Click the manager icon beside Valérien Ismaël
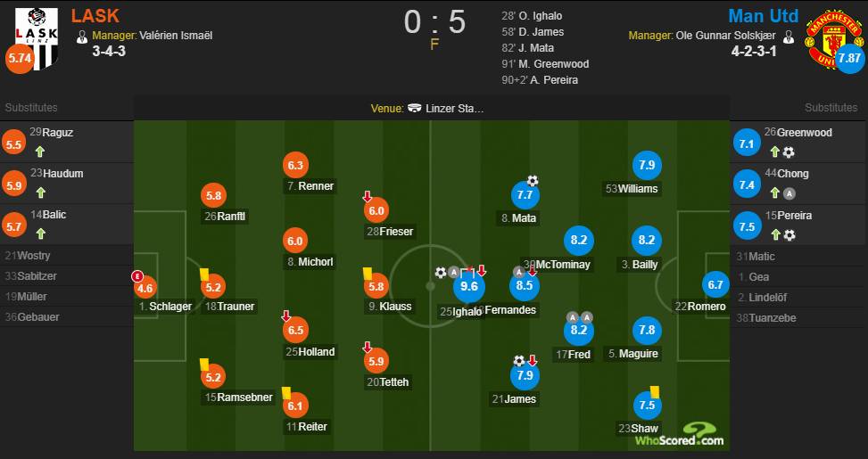 pos(83,37)
